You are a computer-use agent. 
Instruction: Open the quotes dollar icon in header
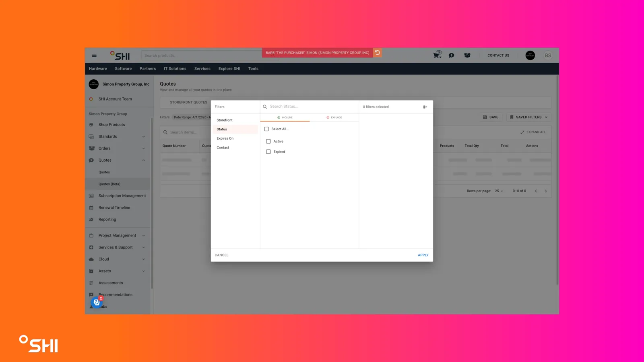click(451, 56)
